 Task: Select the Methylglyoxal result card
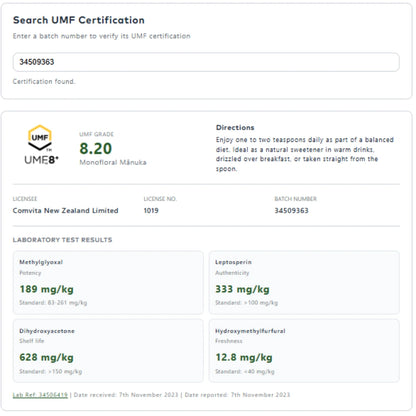(108, 283)
